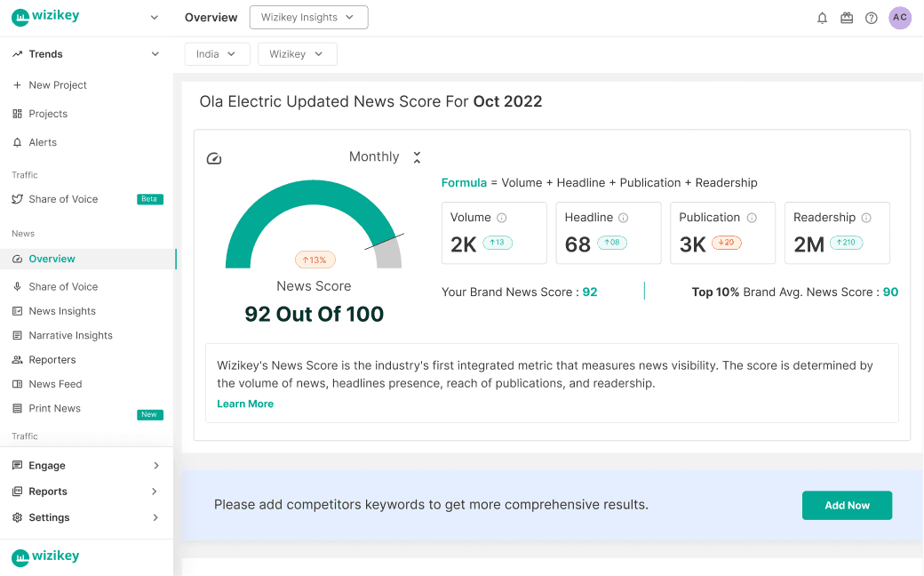Click the Add Now button
Image resolution: width=924 pixels, height=576 pixels.
847,505
